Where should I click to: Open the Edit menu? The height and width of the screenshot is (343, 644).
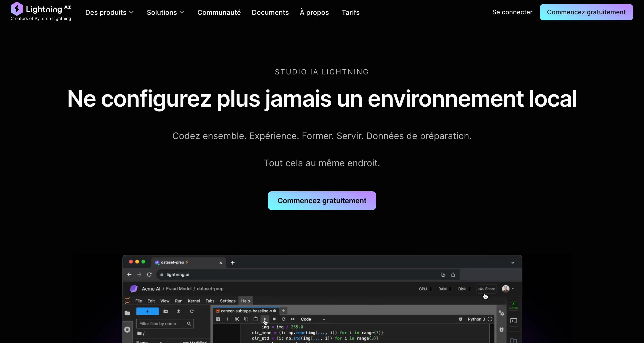(151, 301)
